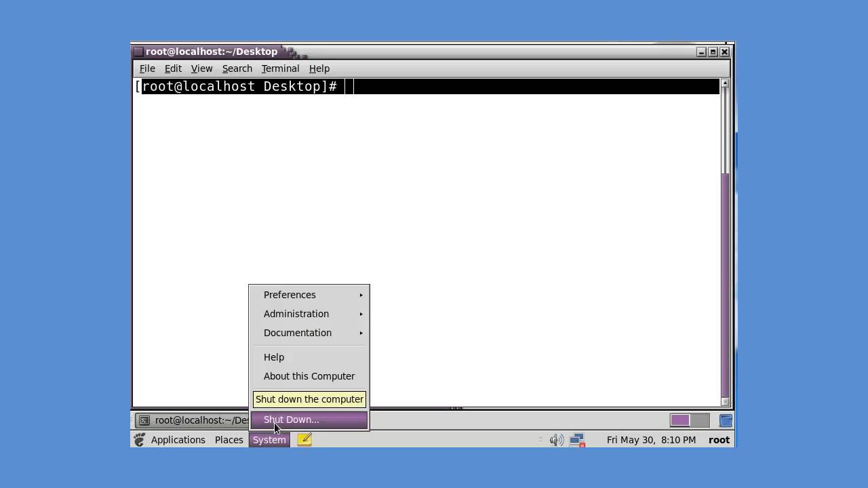Close the System panel menu
The height and width of the screenshot is (488, 868).
coord(269,440)
